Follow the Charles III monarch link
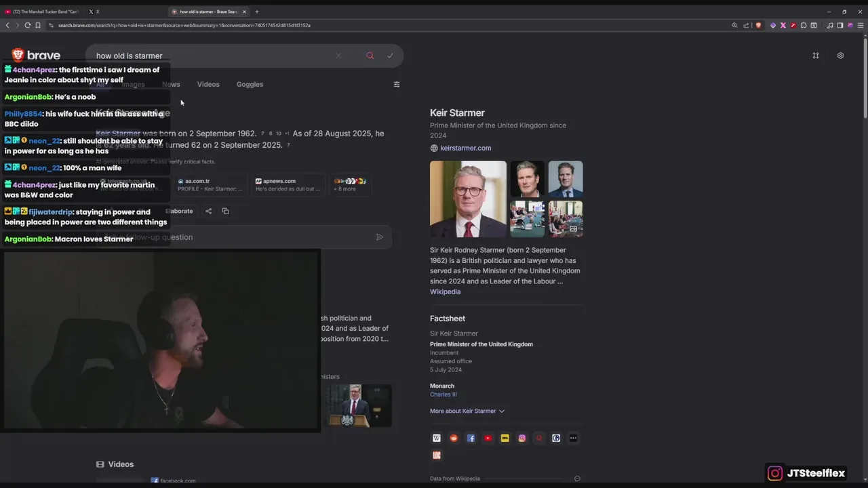 coord(443,394)
